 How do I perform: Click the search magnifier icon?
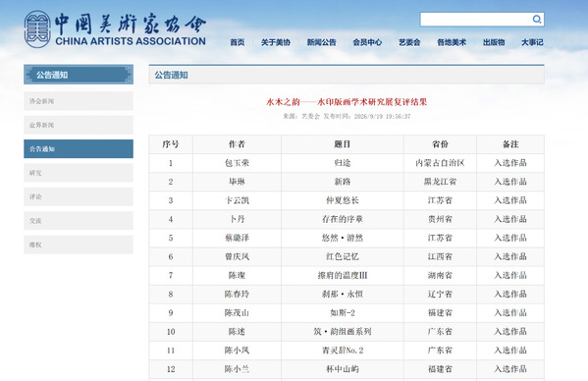pyautogui.click(x=537, y=19)
